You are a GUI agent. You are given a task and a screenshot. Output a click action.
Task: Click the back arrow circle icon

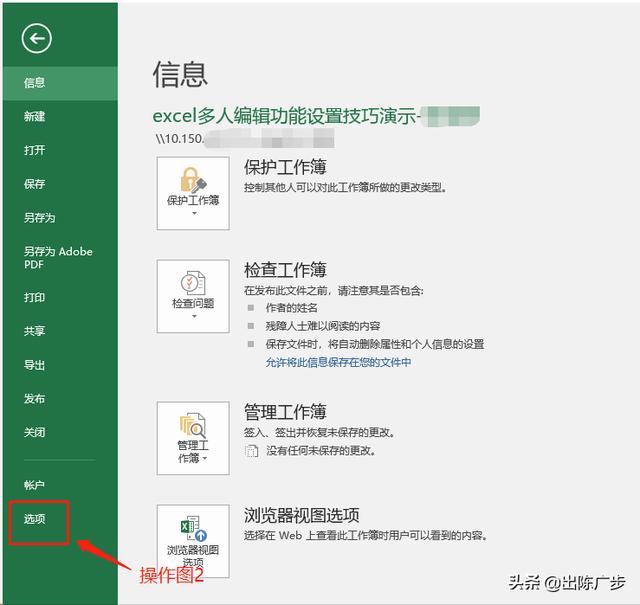point(36,38)
